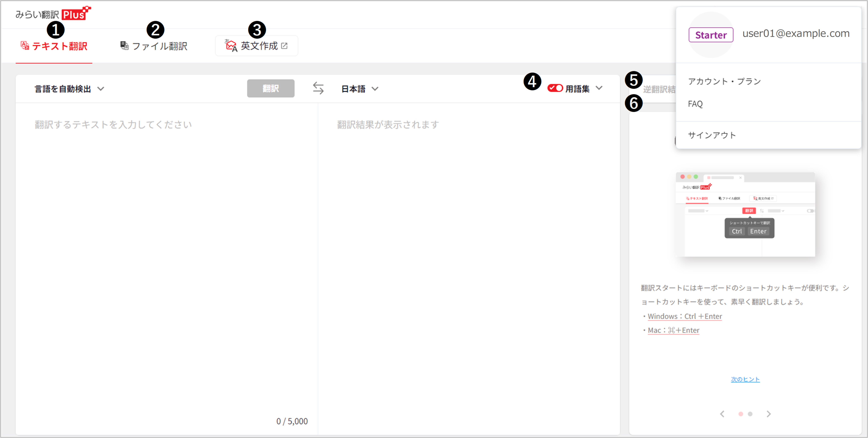Switch to the ファイル翻訳 tab
The width and height of the screenshot is (868, 438).
(x=154, y=46)
